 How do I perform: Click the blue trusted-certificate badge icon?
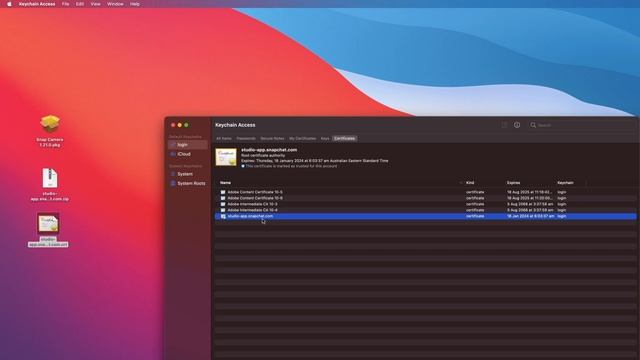coord(243,166)
